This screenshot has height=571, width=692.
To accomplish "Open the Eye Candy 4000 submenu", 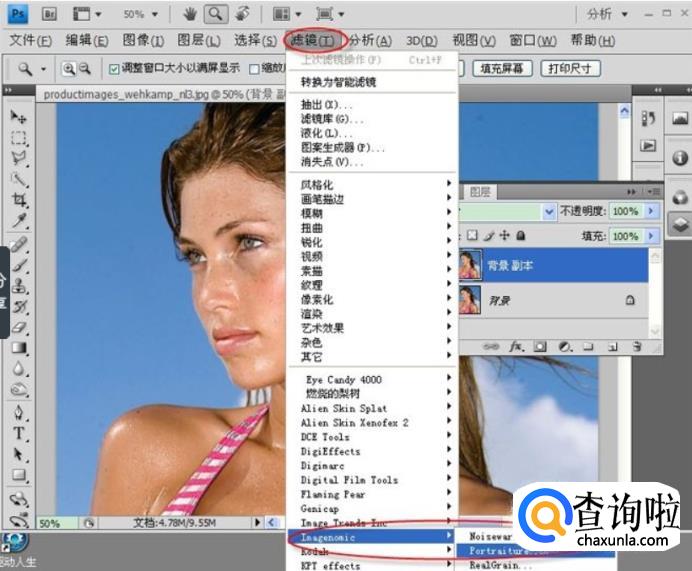I will [x=372, y=379].
